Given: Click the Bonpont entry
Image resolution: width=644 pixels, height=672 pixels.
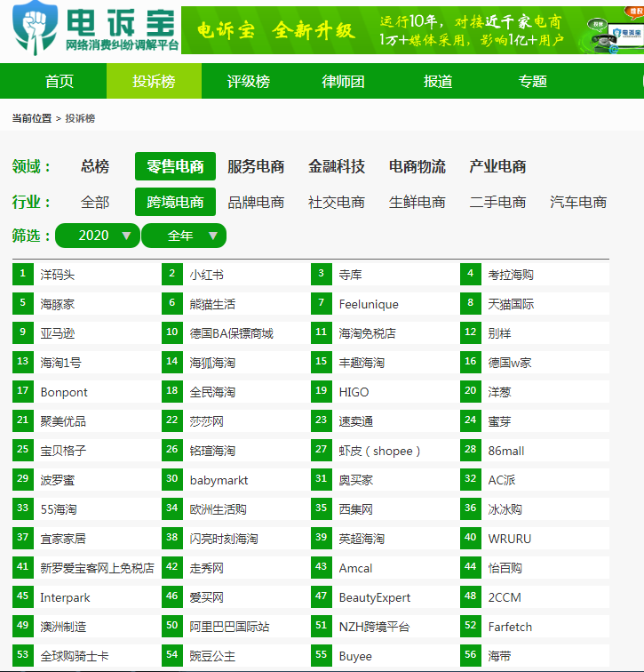Looking at the screenshot, I should [x=64, y=392].
